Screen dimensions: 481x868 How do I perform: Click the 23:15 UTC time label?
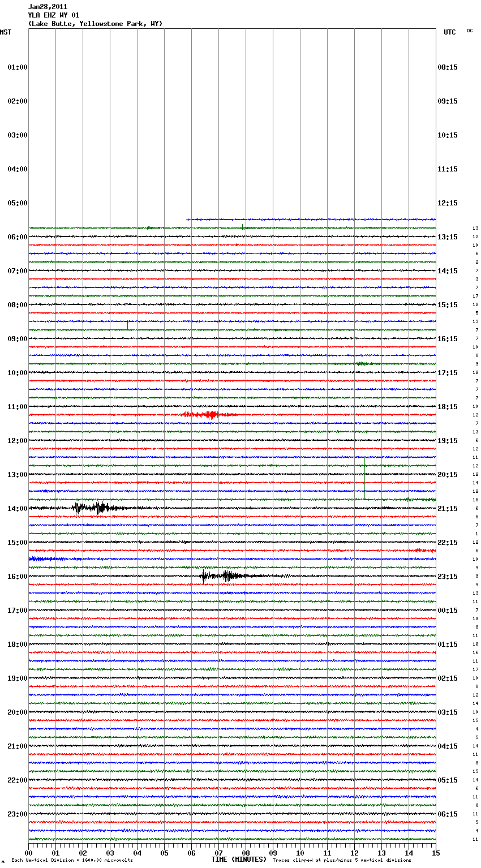(448, 577)
